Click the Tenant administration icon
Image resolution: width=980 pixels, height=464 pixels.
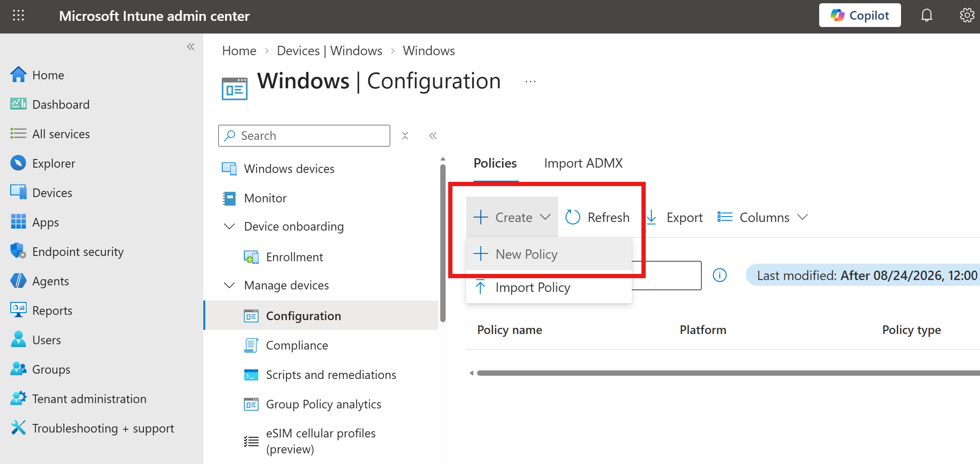(x=18, y=399)
